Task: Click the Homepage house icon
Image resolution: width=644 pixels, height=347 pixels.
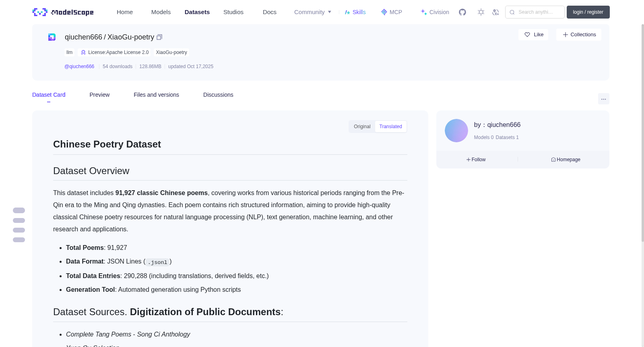Action: click(553, 160)
